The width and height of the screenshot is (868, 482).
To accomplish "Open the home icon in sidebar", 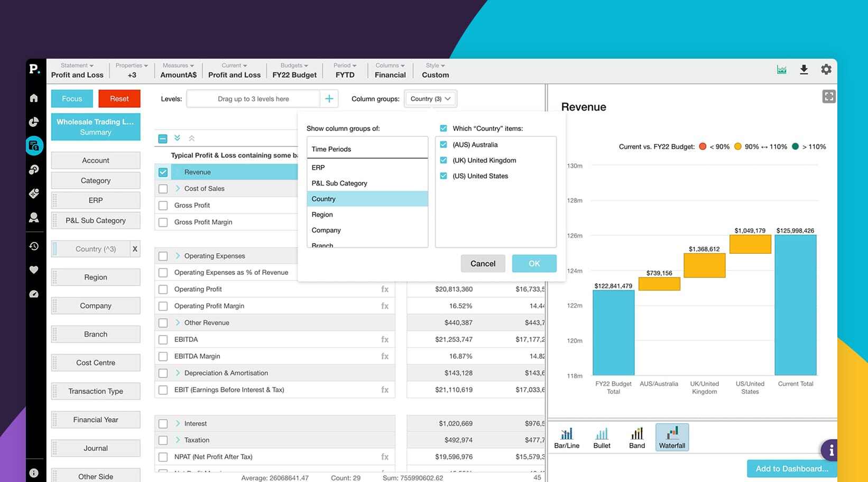I will [34, 98].
